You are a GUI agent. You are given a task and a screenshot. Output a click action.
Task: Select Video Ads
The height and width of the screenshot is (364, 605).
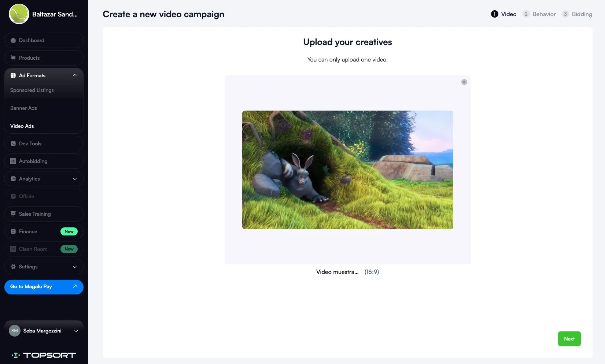[22, 126]
